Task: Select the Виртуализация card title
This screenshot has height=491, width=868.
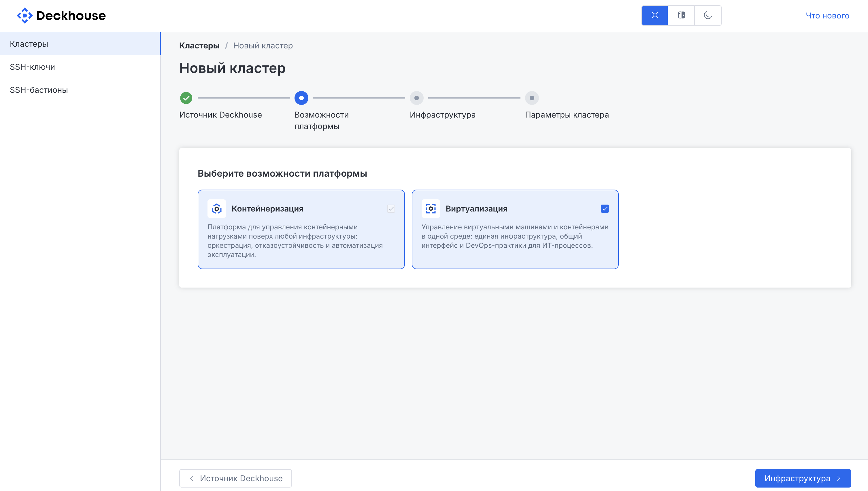Action: (x=476, y=209)
